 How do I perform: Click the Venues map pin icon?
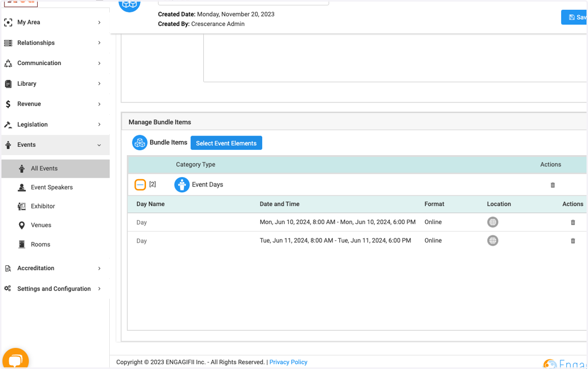click(x=22, y=225)
